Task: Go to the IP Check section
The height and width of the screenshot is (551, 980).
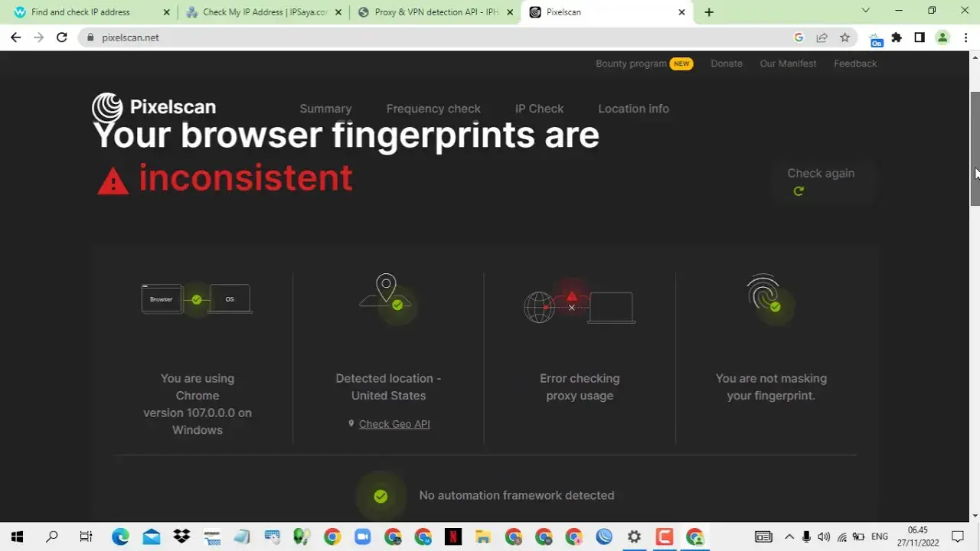Action: point(539,109)
